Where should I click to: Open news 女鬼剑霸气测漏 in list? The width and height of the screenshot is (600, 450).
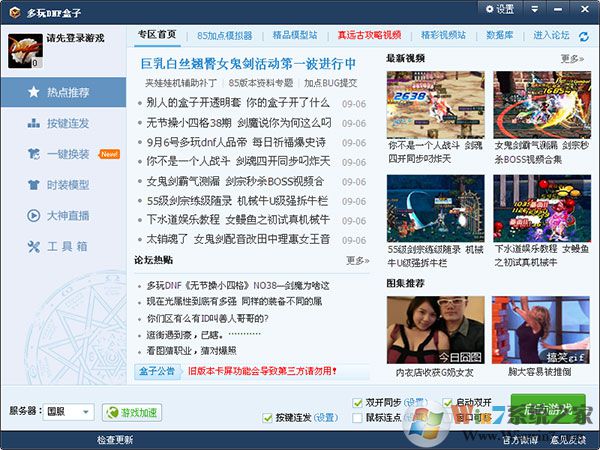(235, 181)
